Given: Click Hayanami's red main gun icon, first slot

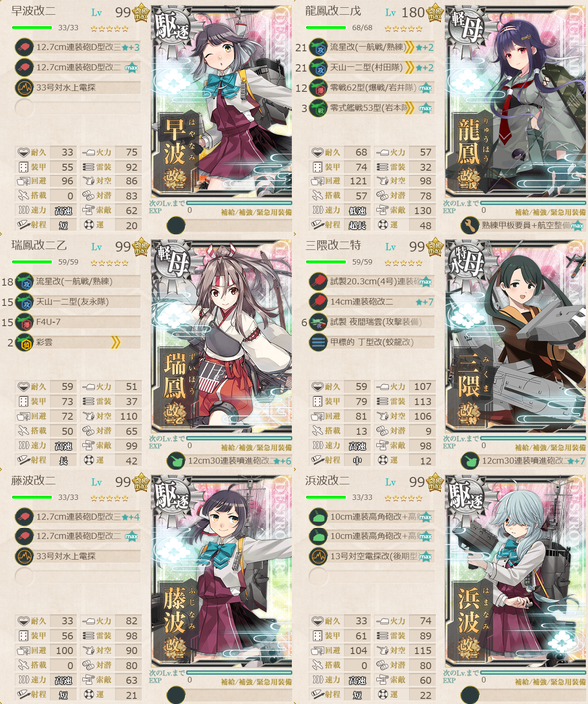Looking at the screenshot, I should [x=24, y=47].
